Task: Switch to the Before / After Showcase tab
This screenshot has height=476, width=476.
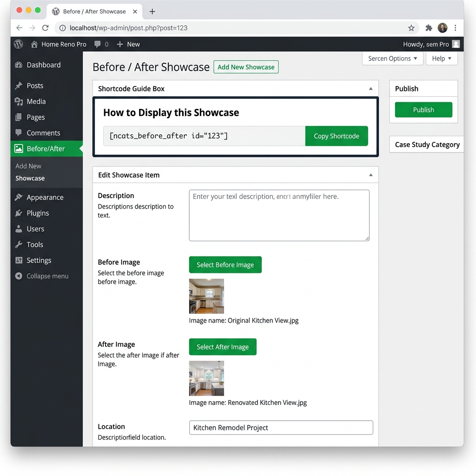Action: coord(94,12)
